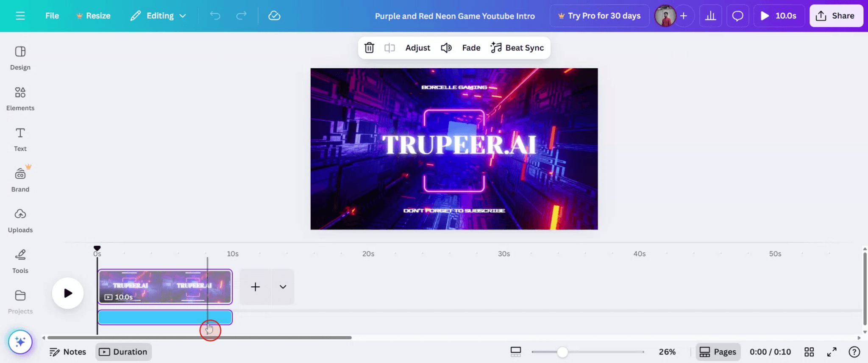Open the Tools side panel
Screen dimensions: 868x363
click(x=20, y=262)
